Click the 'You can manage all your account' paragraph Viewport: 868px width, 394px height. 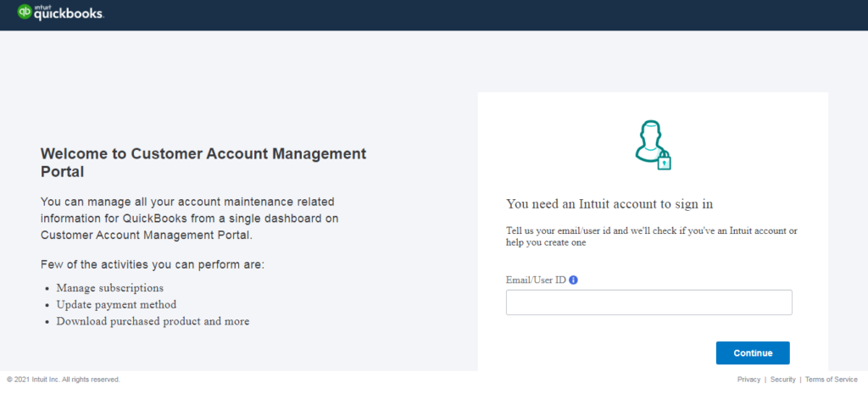pyautogui.click(x=189, y=218)
